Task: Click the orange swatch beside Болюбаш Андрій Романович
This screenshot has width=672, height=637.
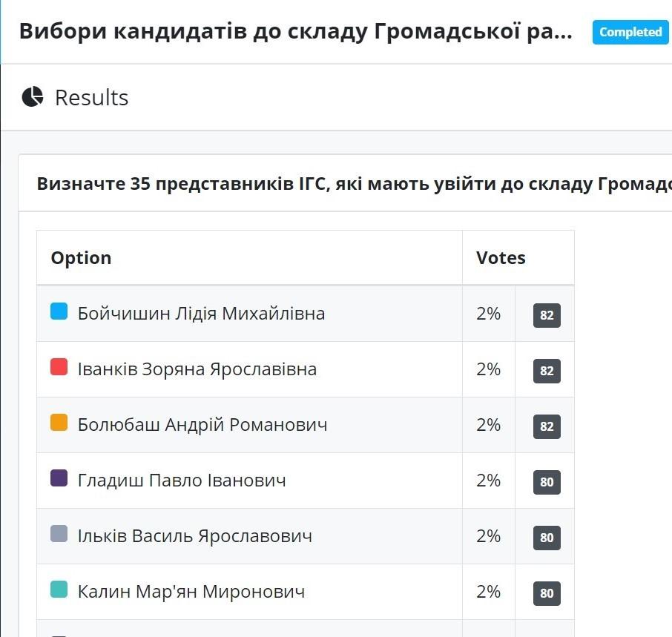Action: pyautogui.click(x=59, y=423)
